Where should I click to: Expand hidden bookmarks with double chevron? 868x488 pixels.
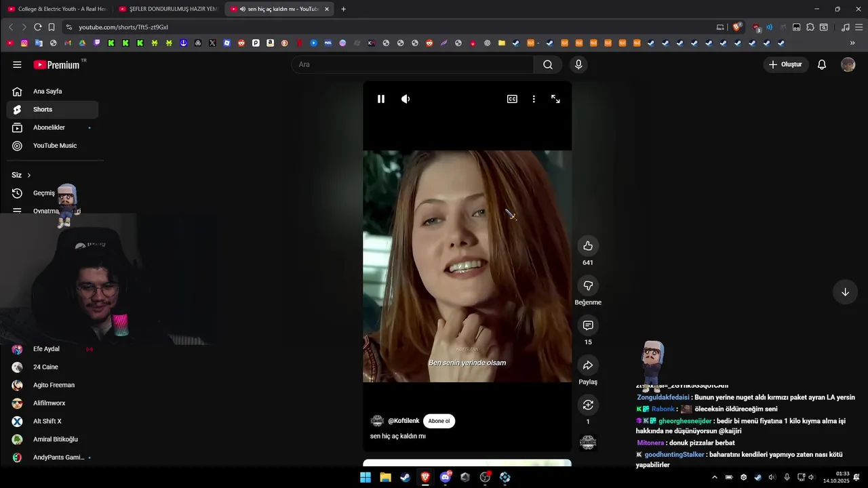852,43
